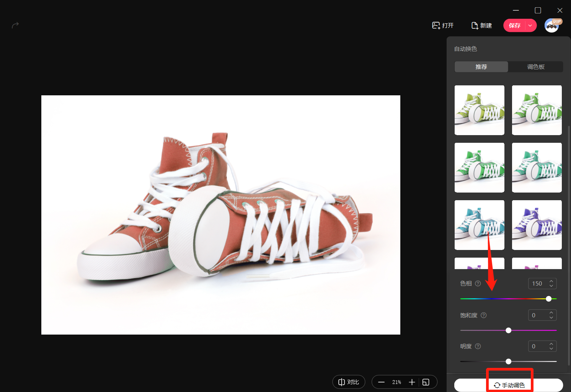The width and height of the screenshot is (571, 392).
Task: Select the lime-green shoe preset in first row right
Action: pos(537,110)
